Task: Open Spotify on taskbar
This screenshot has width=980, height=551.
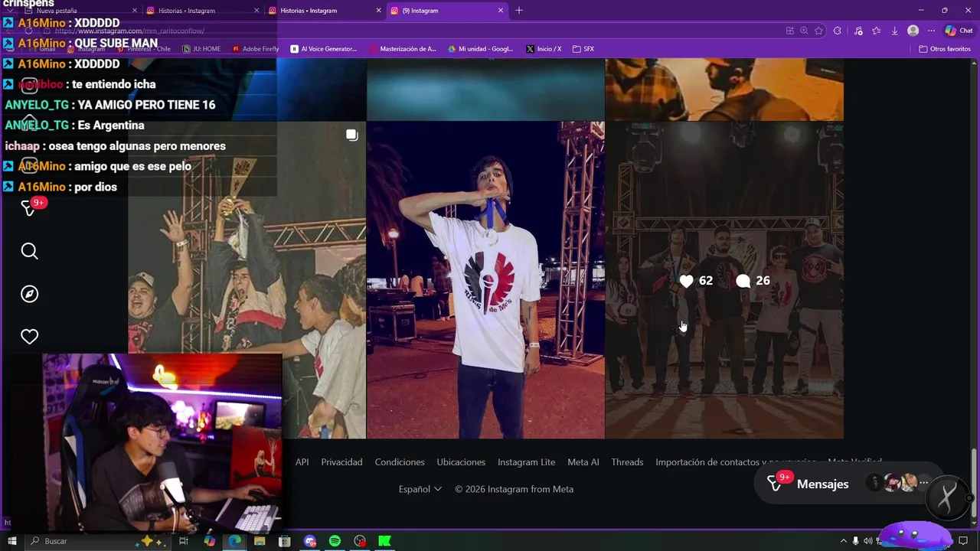Action: pyautogui.click(x=335, y=541)
